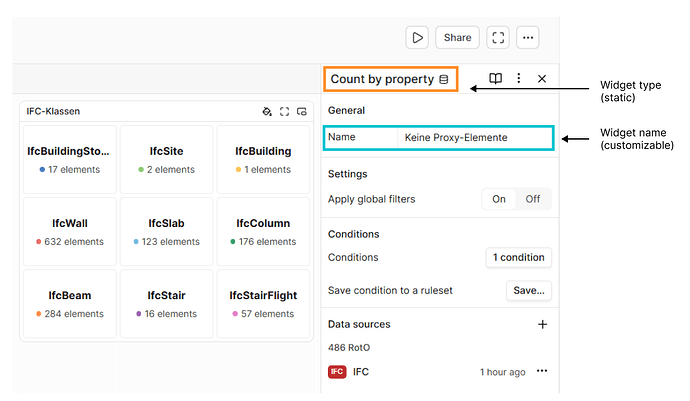Viewport: 690px width, 401px height.
Task: Click the 176 elements text
Action: coord(268,242)
